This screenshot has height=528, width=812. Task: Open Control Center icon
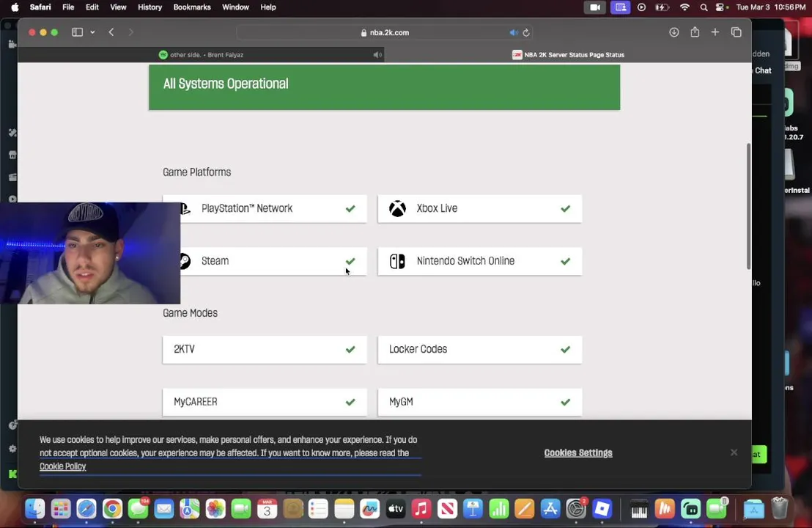[x=721, y=7]
